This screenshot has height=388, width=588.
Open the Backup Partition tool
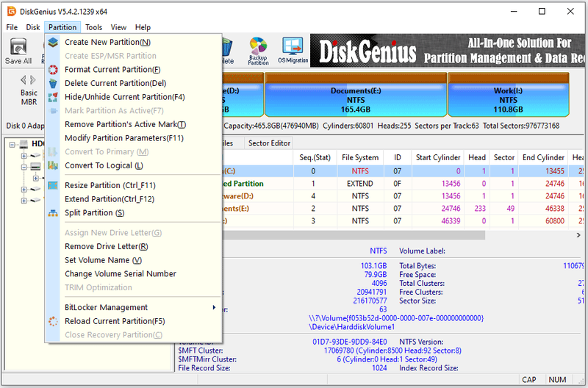258,51
